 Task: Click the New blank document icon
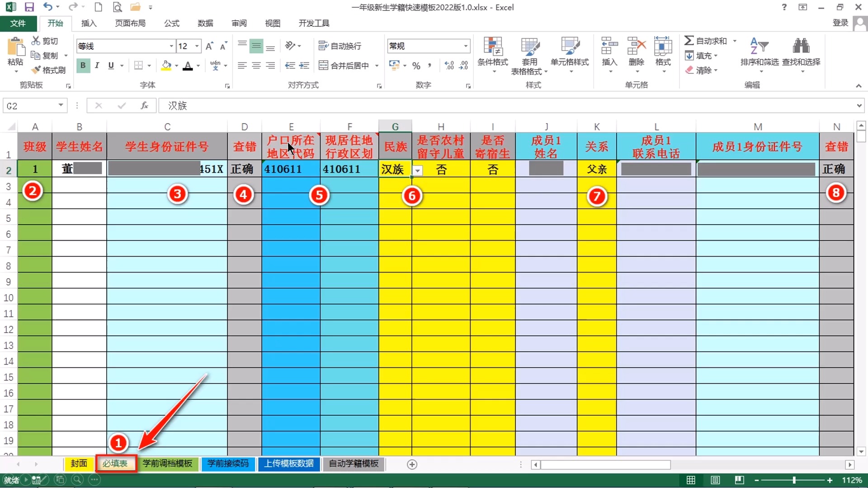click(x=98, y=7)
